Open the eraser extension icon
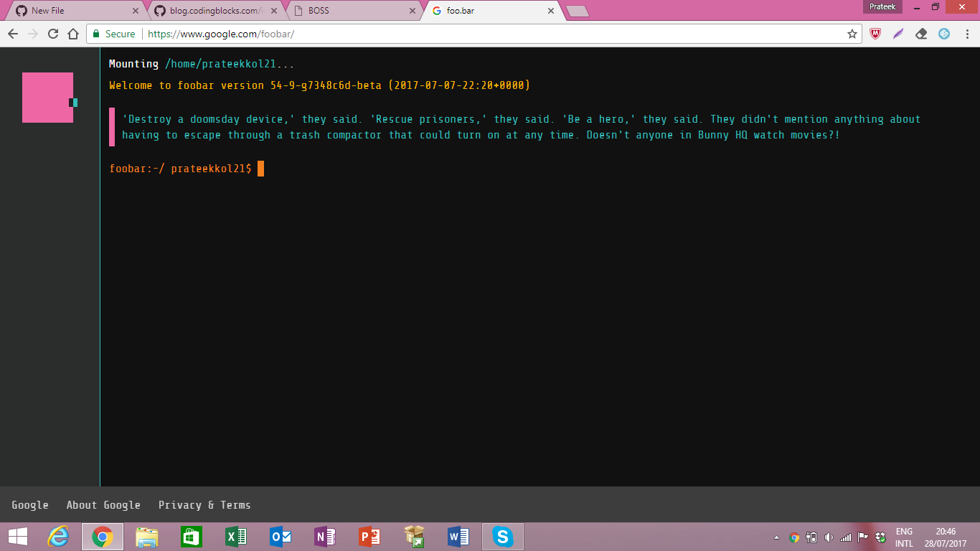Viewport: 980px width, 551px height. pos(921,34)
